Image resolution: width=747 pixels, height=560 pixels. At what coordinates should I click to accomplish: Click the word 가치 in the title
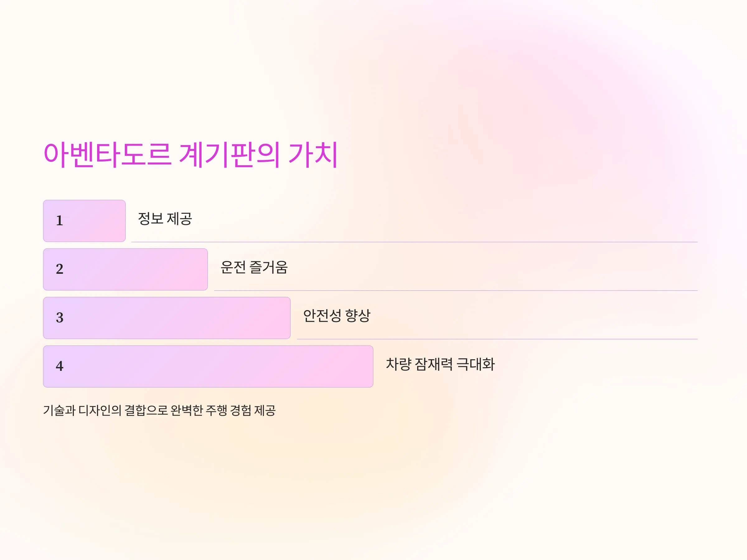[313, 155]
